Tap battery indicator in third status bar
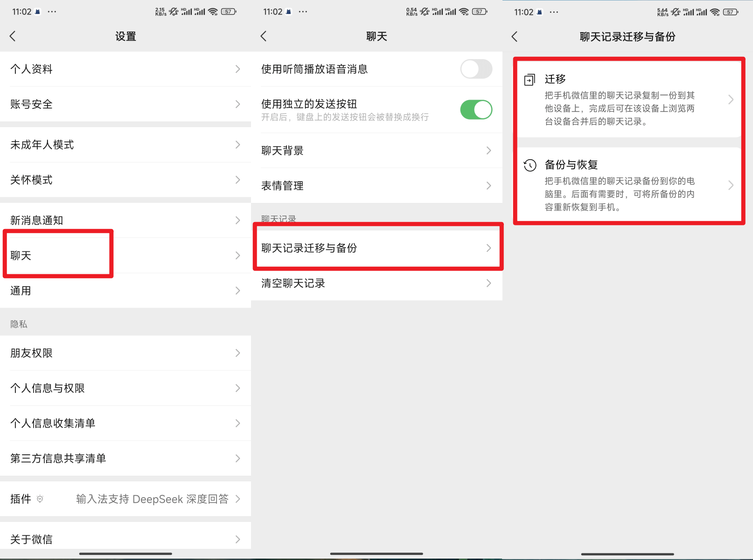 pos(730,12)
